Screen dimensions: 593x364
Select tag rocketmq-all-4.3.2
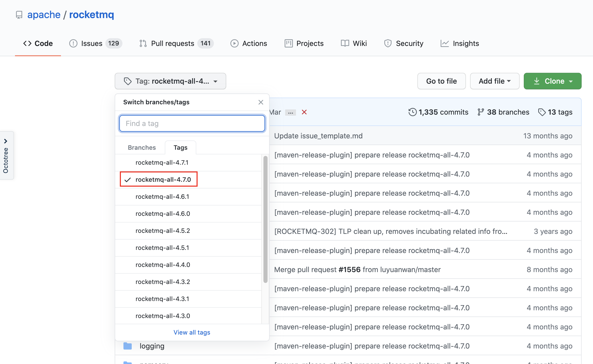188,282
